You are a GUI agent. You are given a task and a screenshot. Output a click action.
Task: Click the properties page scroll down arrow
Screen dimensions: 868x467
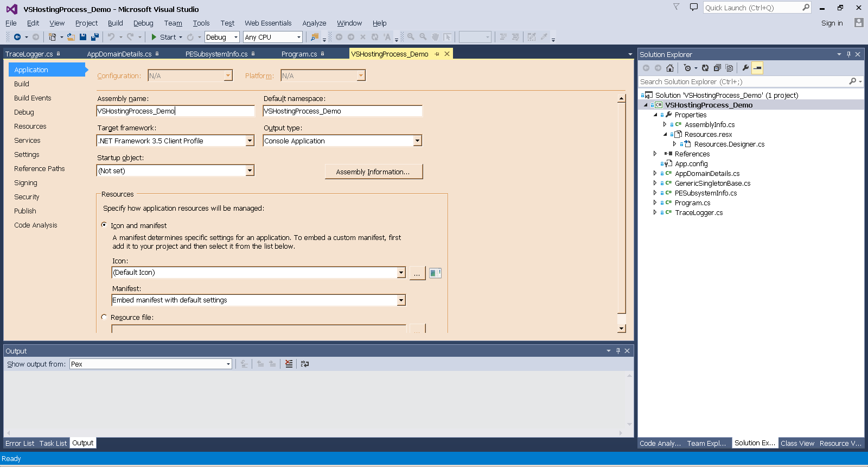(622, 329)
